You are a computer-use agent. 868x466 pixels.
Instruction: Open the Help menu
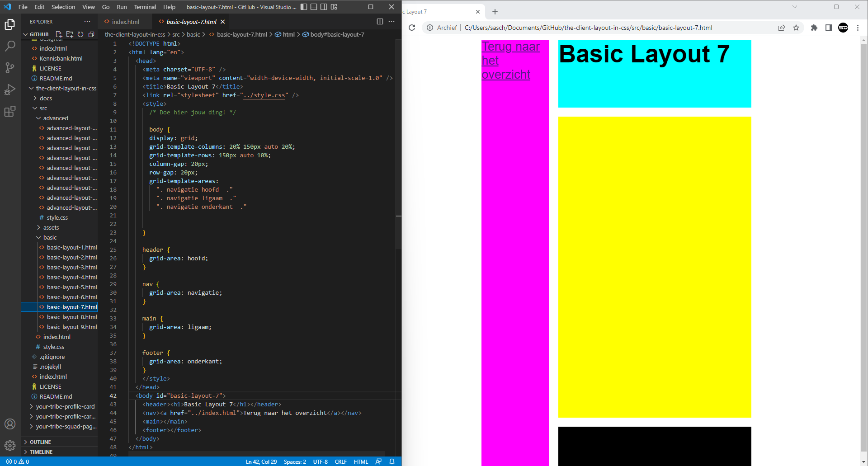point(169,7)
